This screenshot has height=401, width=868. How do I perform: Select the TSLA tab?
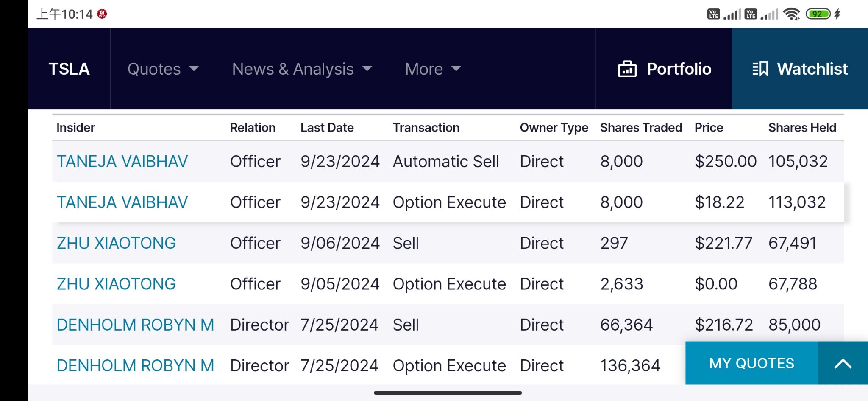click(x=69, y=69)
